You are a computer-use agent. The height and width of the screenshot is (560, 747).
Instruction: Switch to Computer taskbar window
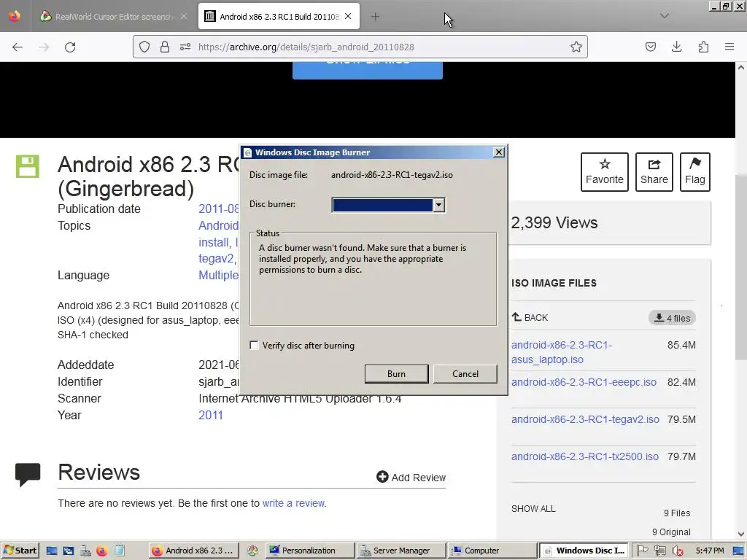[x=492, y=551]
